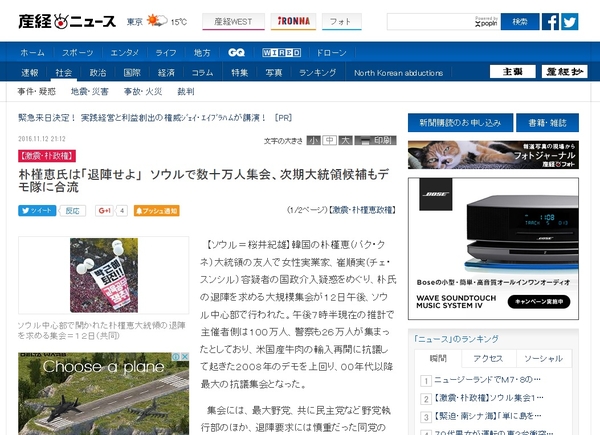The height and width of the screenshot is (435, 600).
Task: Open the フォトジャーナル cat banner
Action: pyautogui.click(x=493, y=155)
